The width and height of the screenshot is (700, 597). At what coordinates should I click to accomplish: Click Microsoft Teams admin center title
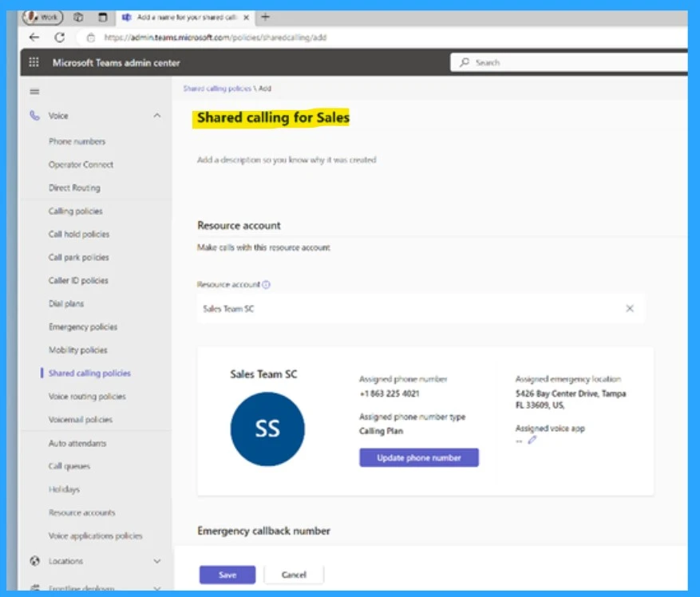pyautogui.click(x=116, y=63)
